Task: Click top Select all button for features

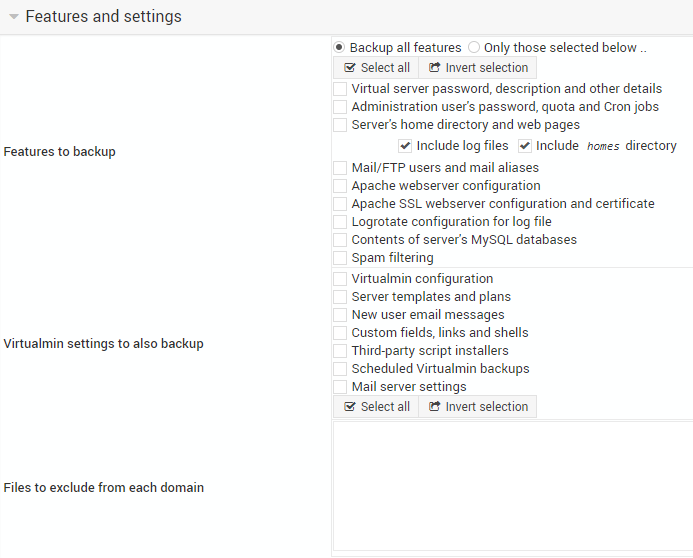Action: (x=376, y=68)
